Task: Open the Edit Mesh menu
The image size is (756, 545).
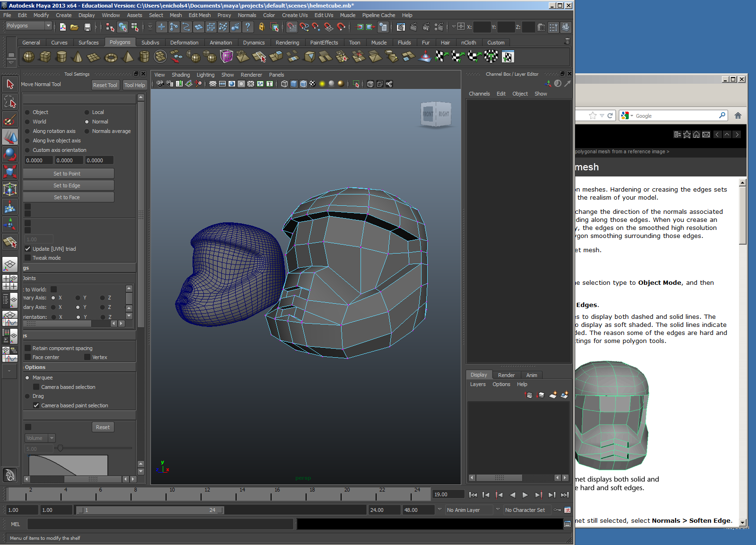Action: (x=200, y=15)
